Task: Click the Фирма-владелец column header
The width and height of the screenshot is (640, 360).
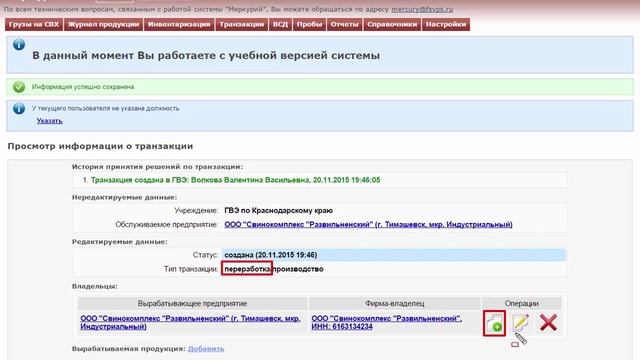Action: point(394,304)
